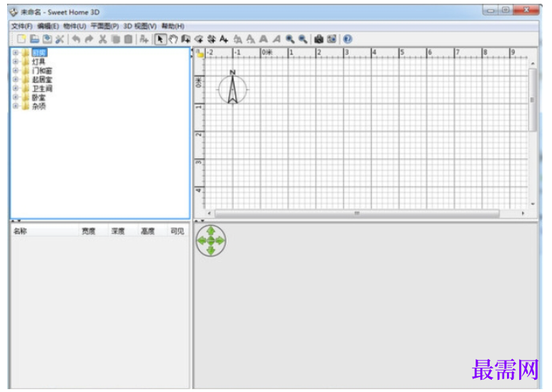The width and height of the screenshot is (552, 392).
Task: Click the plan's scroll down arrow
Action: [533, 204]
